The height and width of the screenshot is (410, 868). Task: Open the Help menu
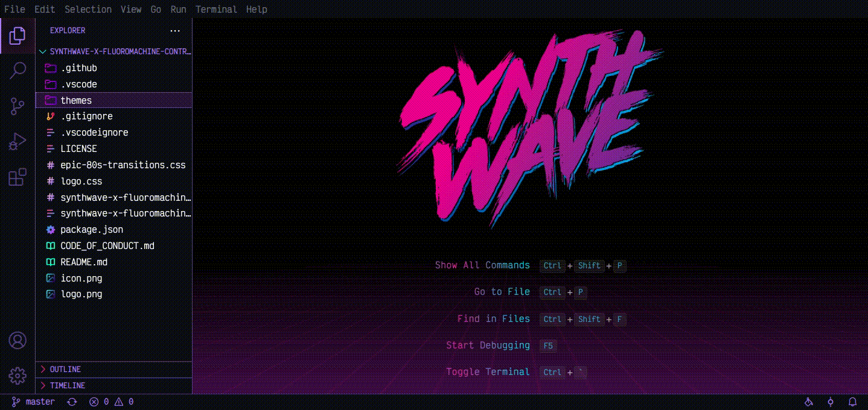(257, 9)
